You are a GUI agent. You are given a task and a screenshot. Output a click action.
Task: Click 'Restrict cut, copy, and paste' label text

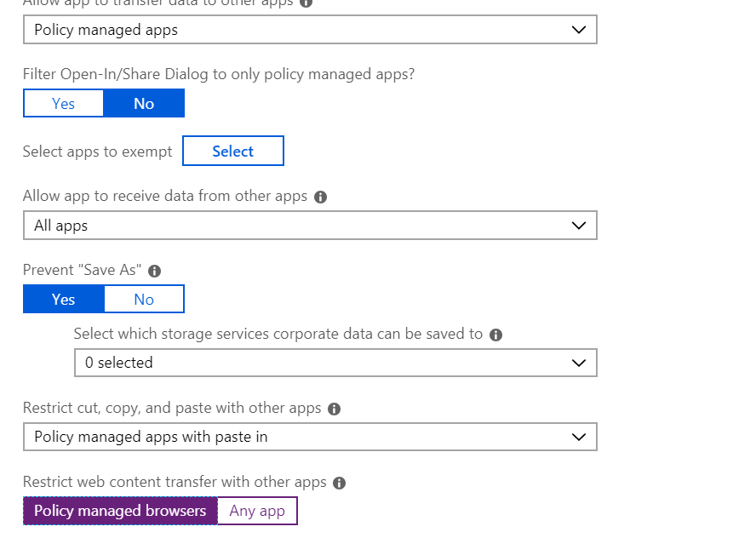coord(172,408)
